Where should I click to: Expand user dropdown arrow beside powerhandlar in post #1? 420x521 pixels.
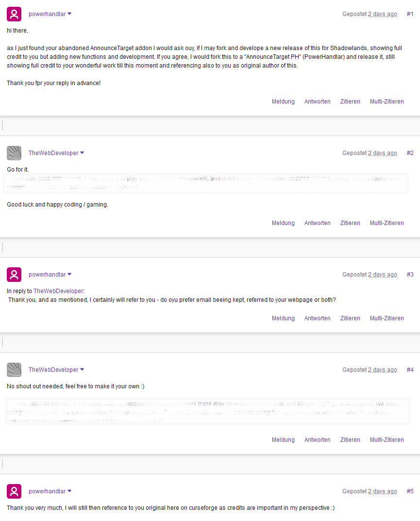(x=69, y=14)
